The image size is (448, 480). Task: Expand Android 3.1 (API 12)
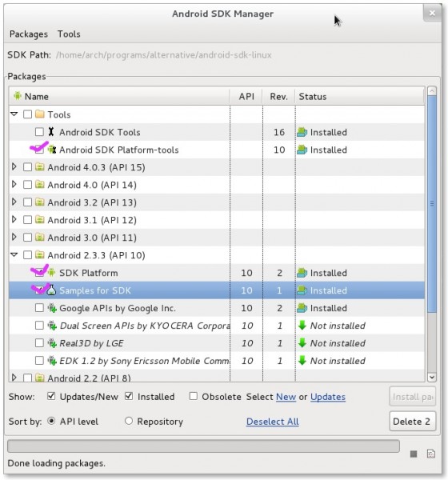14,219
